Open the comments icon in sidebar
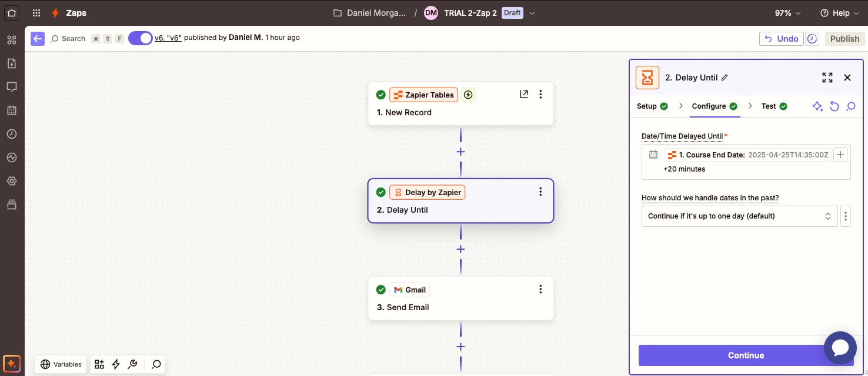Image resolution: width=868 pixels, height=376 pixels. click(x=12, y=87)
